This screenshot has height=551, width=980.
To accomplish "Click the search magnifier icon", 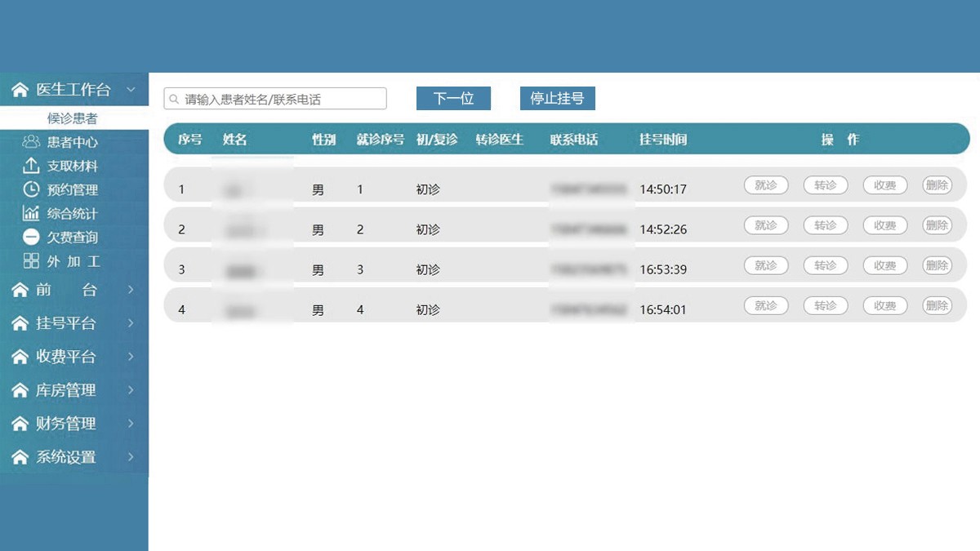I will [x=174, y=100].
